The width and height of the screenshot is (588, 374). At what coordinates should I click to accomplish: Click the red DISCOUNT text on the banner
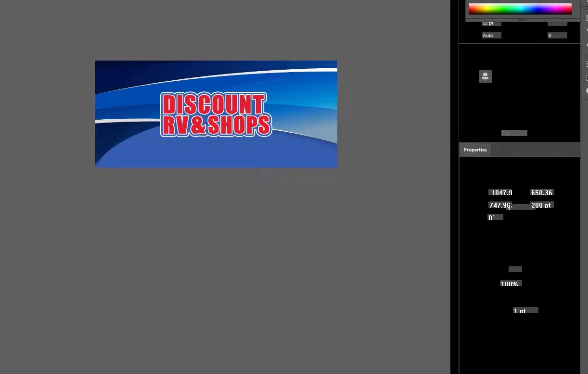click(x=214, y=104)
